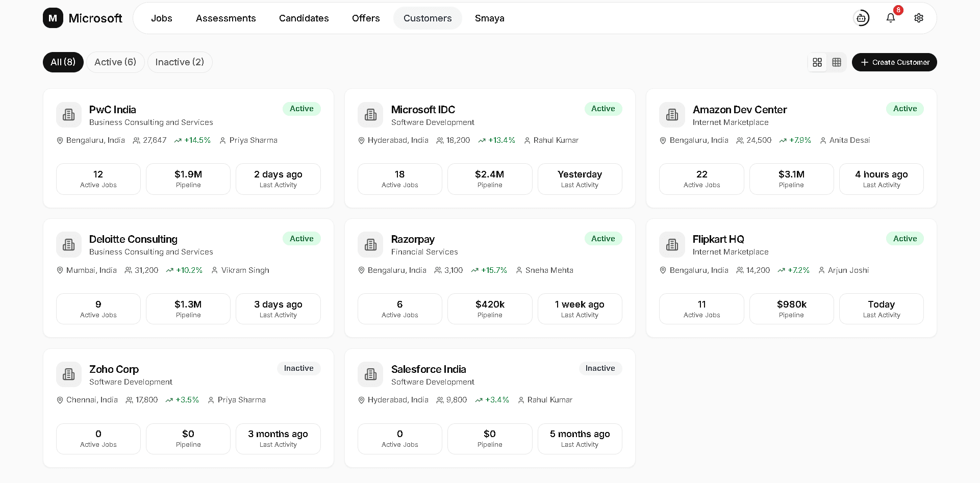Click person icon beside Arjun Joshi
Screen dimensions: 980x483
click(x=821, y=270)
